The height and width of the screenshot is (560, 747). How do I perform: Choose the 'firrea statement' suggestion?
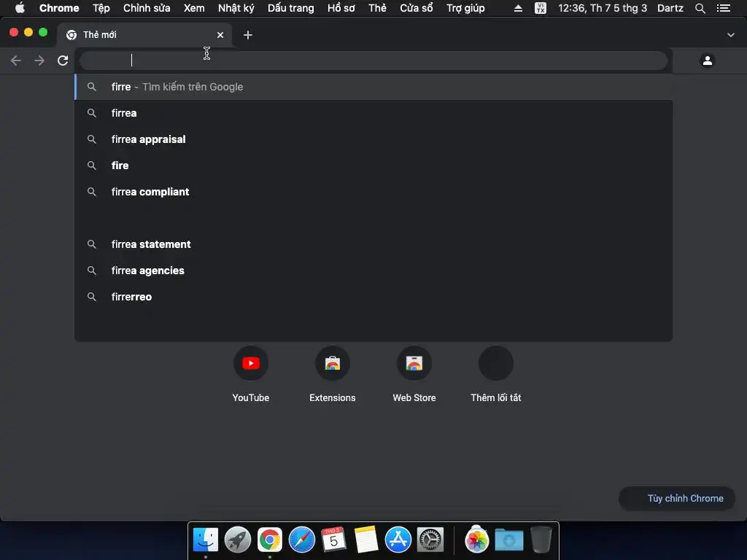point(373,244)
